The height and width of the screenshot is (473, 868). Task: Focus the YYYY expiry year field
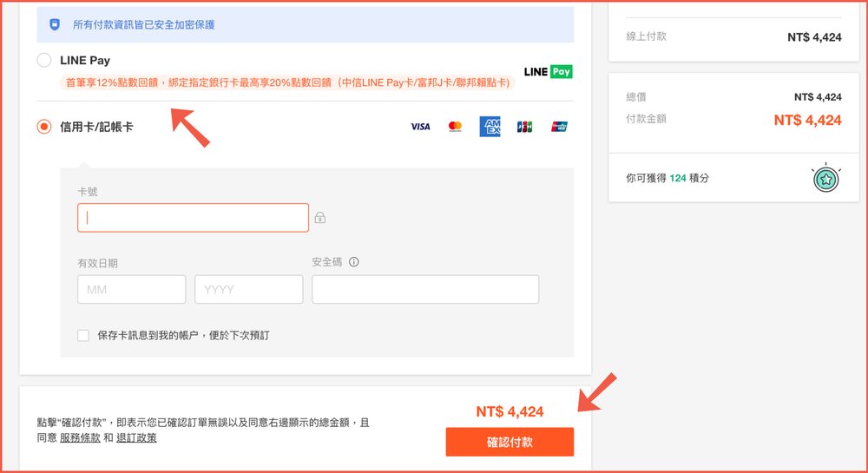(x=249, y=289)
